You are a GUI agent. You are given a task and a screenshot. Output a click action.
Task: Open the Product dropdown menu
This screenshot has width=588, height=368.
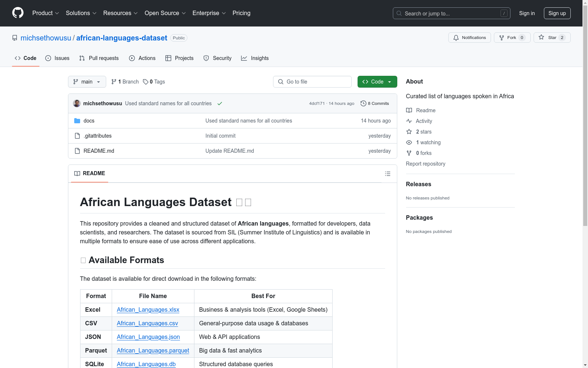click(x=46, y=13)
